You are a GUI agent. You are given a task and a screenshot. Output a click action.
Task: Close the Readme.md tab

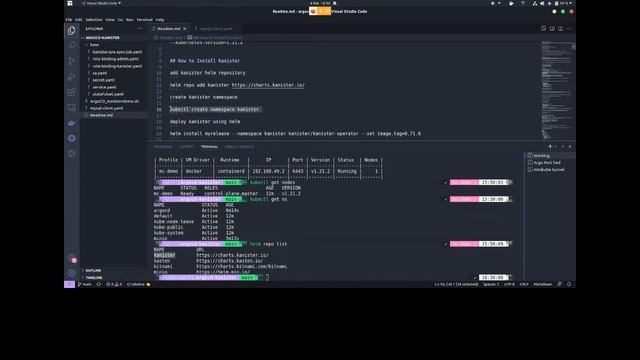(185, 29)
